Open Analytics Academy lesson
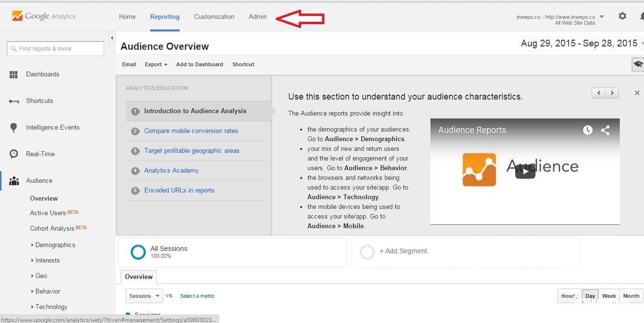Image resolution: width=644 pixels, height=323 pixels. (171, 171)
